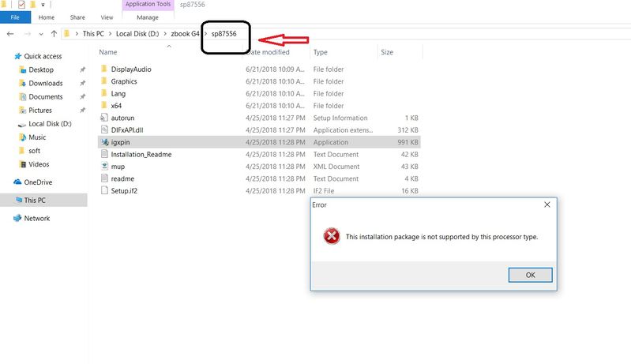This screenshot has height=364, width=631.
Task: Expand chevron after Local Disk (D:) breadcrumb
Action: [x=165, y=34]
